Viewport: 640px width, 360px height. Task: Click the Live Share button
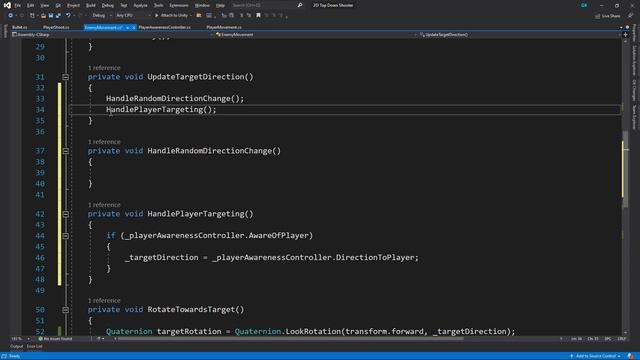pos(608,16)
